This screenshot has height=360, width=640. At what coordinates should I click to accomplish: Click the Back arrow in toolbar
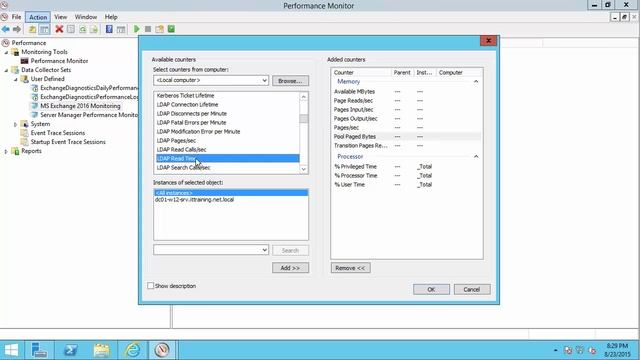pos(6,29)
